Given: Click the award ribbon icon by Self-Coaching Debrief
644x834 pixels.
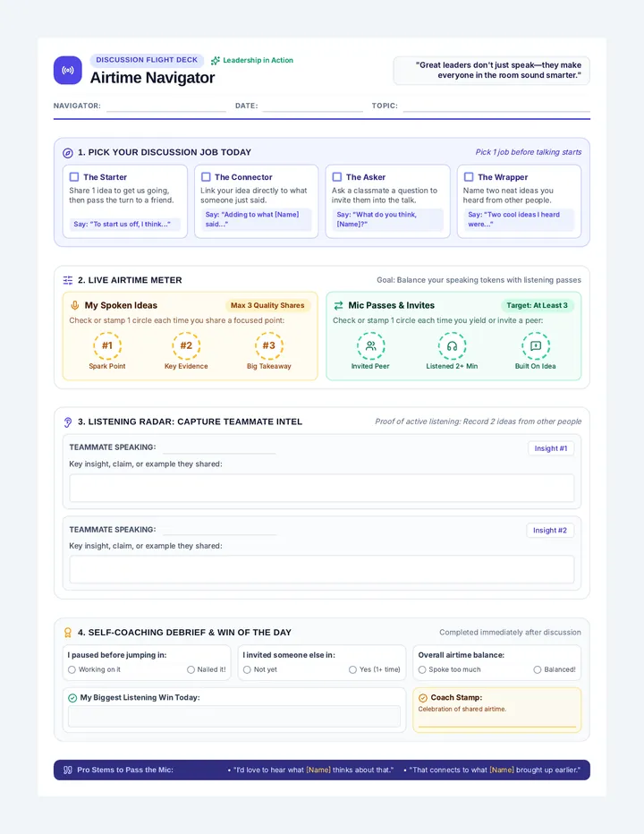Looking at the screenshot, I should [68, 633].
